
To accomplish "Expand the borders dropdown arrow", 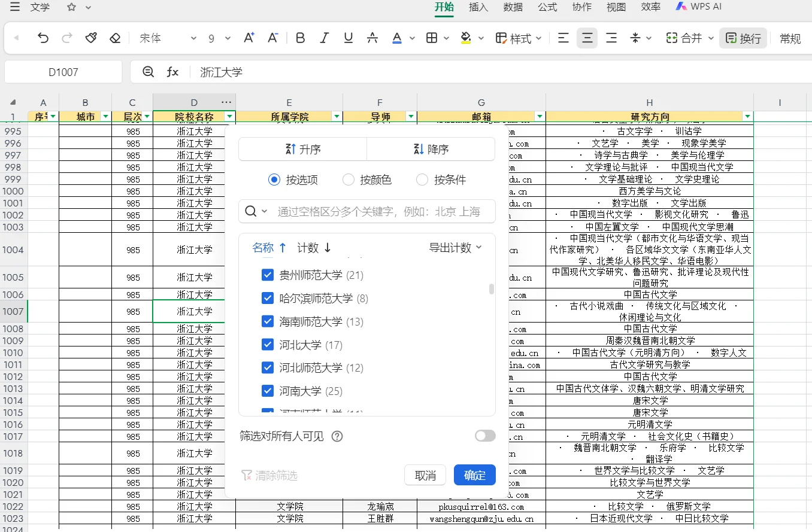I will [446, 38].
